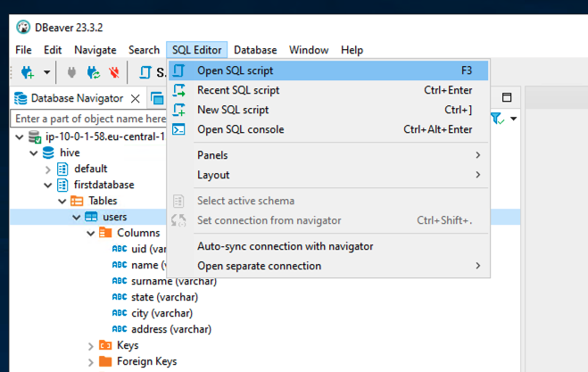The image size is (588, 372).
Task: Select the Keys folder
Action: [x=128, y=345]
